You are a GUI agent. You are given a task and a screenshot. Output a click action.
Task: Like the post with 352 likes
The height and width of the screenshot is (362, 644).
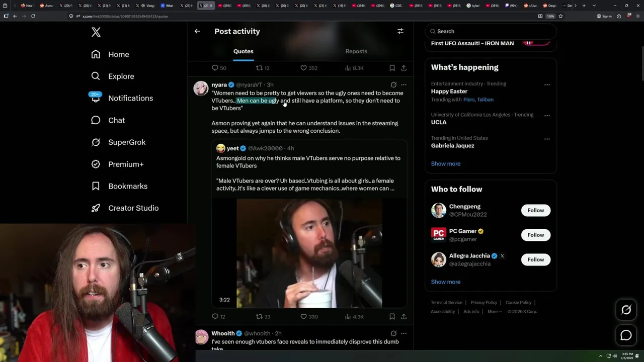pyautogui.click(x=309, y=68)
